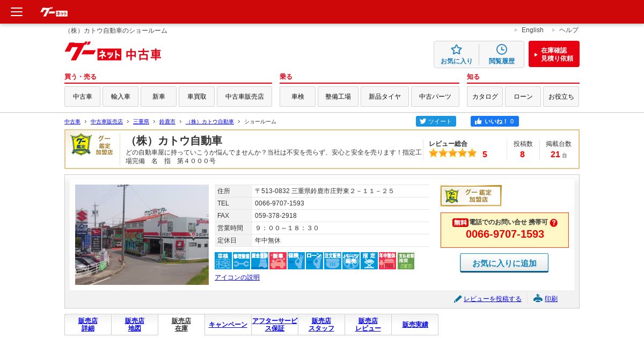
Task: Click the 修理整備 wrench icon
Action: click(x=241, y=261)
